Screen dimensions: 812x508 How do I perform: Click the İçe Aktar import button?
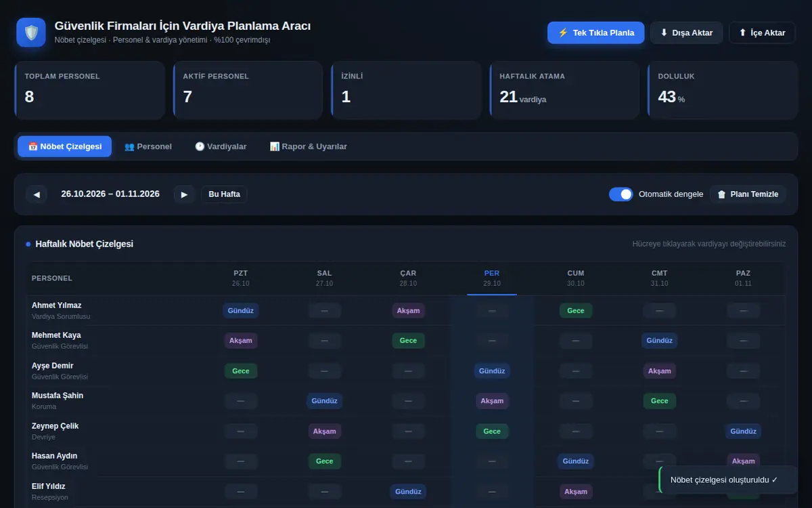point(762,33)
